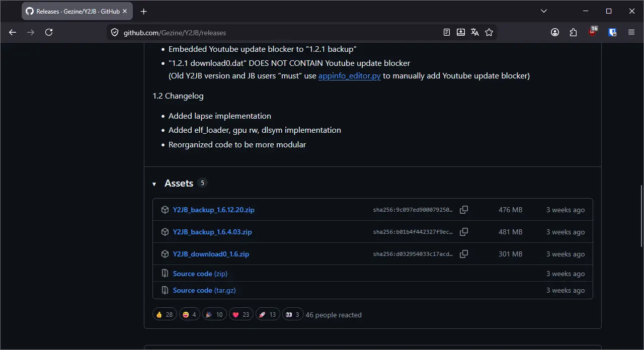This screenshot has height=350, width=644.
Task: Bookmark this page with the star icon
Action: click(489, 32)
